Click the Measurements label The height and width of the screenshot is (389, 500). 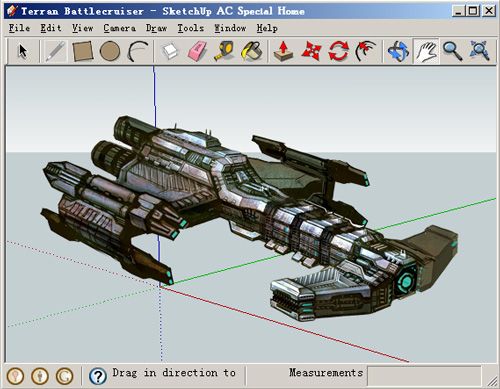click(x=326, y=372)
